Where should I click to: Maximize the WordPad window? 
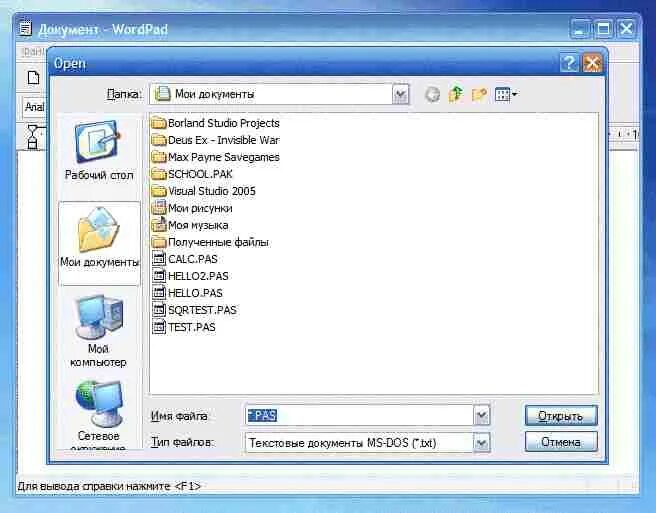pyautogui.click(x=603, y=29)
